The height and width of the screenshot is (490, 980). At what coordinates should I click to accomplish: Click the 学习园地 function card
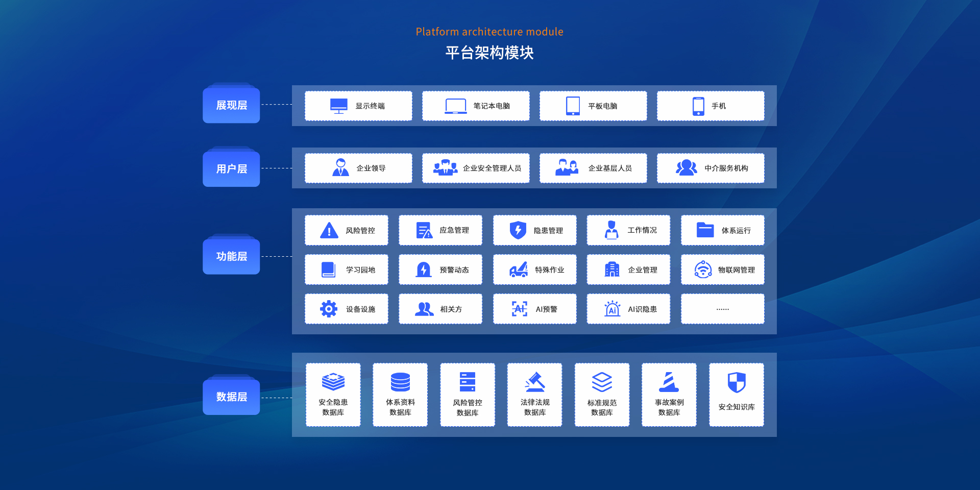pos(347,269)
